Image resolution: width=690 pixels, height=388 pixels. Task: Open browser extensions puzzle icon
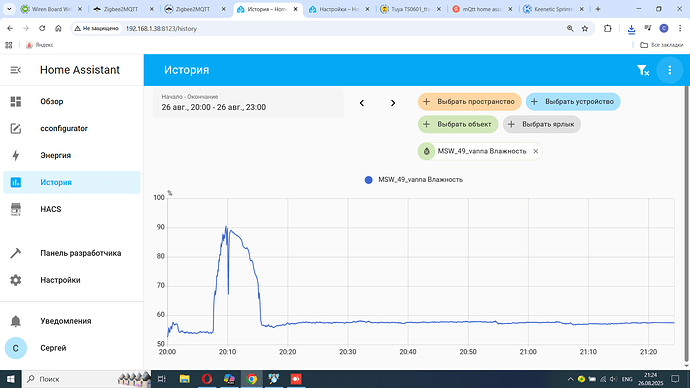pyautogui.click(x=607, y=28)
